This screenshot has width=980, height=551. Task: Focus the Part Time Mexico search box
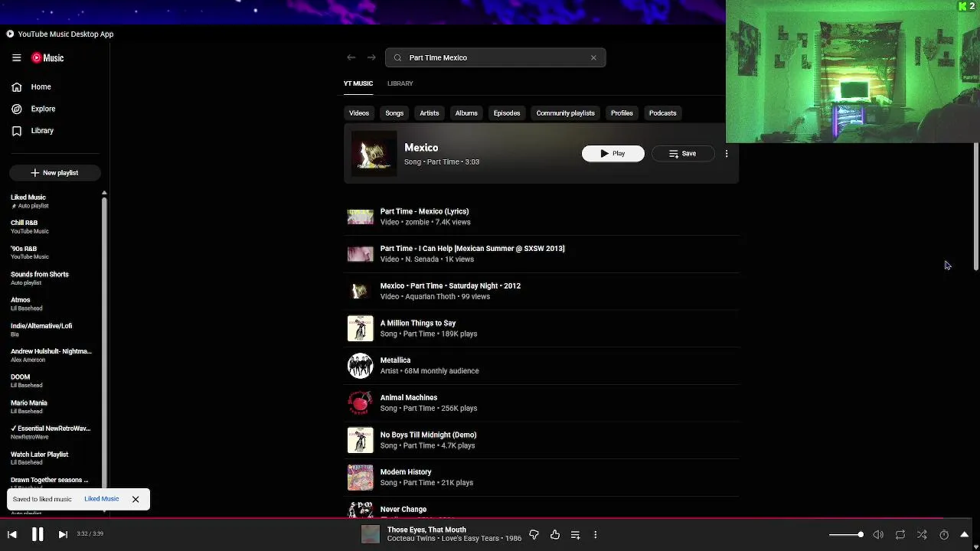click(495, 57)
